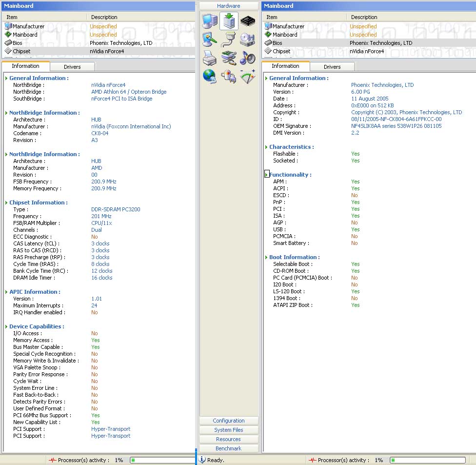Click '0xE000 on 512 KB' address value
This screenshot has height=465, width=476.
coord(373,105)
